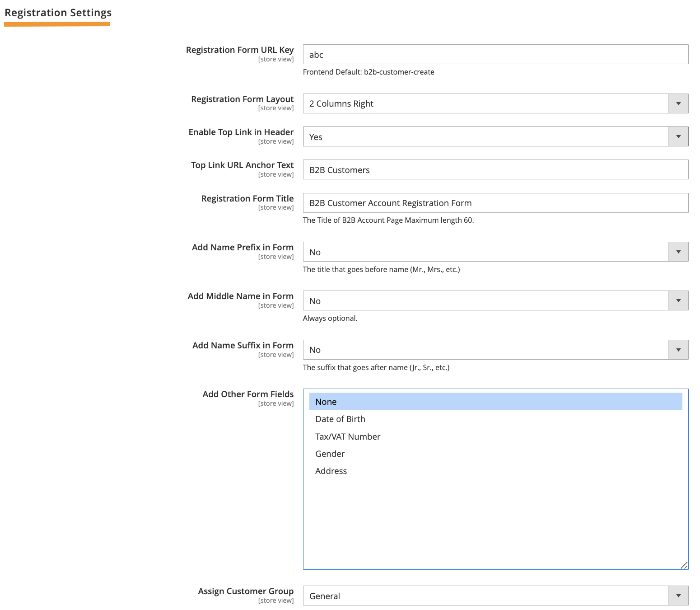
Task: Click the Top Link URL Anchor Text input
Action: point(495,169)
